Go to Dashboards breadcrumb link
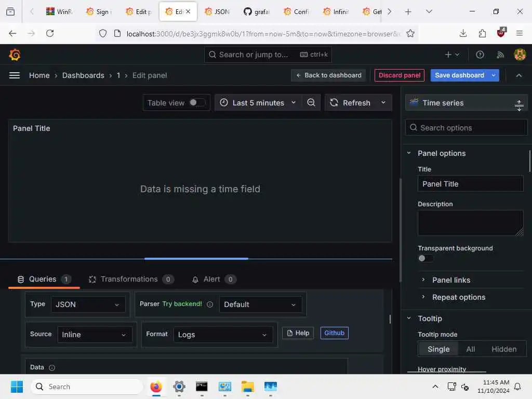Viewport: 532px width, 399px height. (x=83, y=75)
